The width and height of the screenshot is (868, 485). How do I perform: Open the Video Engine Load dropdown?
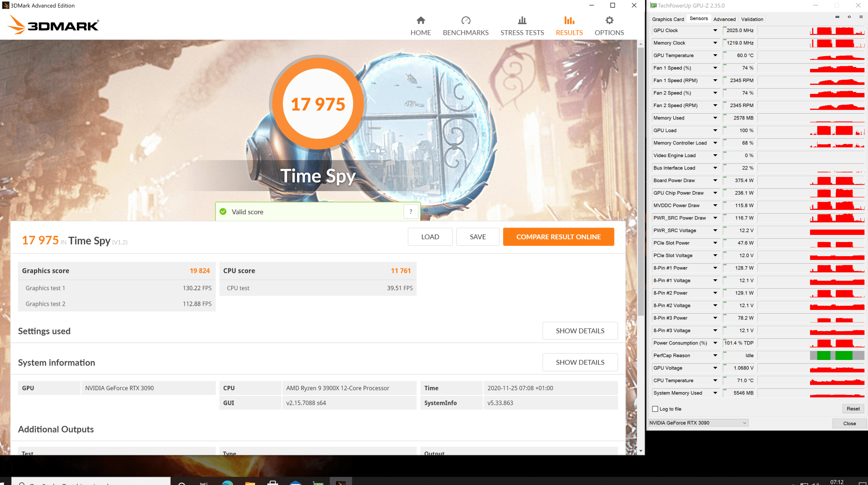point(715,156)
